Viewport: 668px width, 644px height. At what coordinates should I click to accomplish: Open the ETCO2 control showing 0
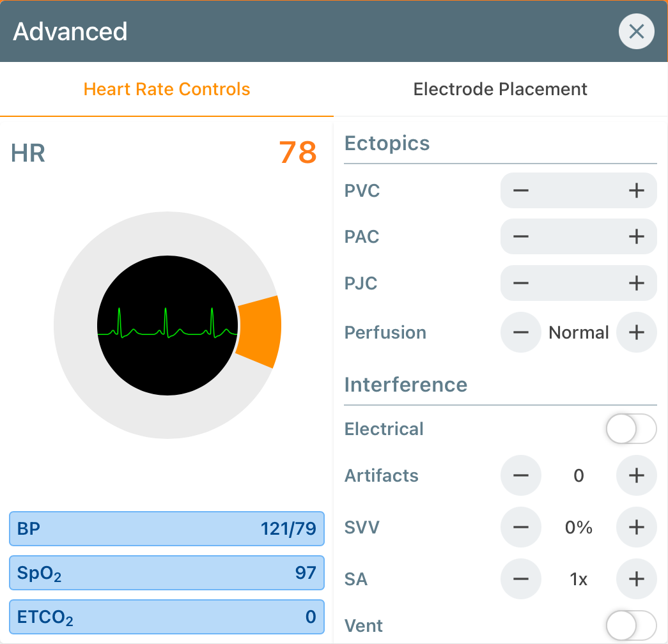click(x=166, y=617)
